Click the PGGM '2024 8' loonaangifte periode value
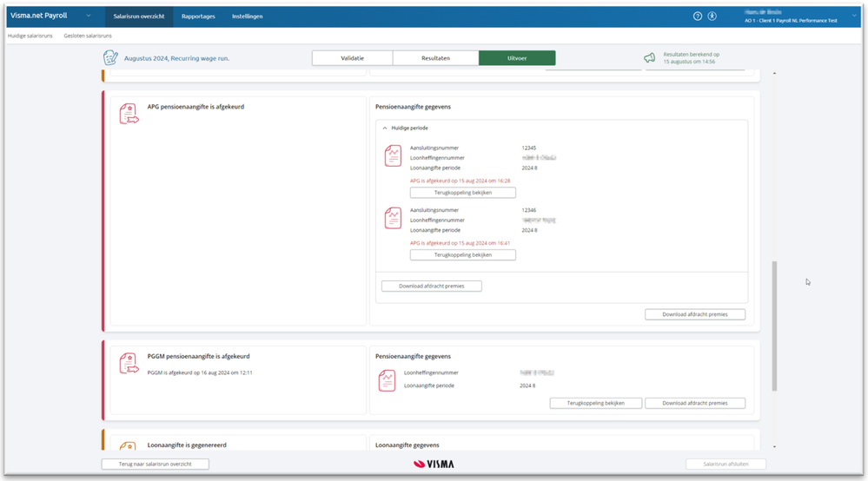This screenshot has height=481, width=868. click(527, 385)
